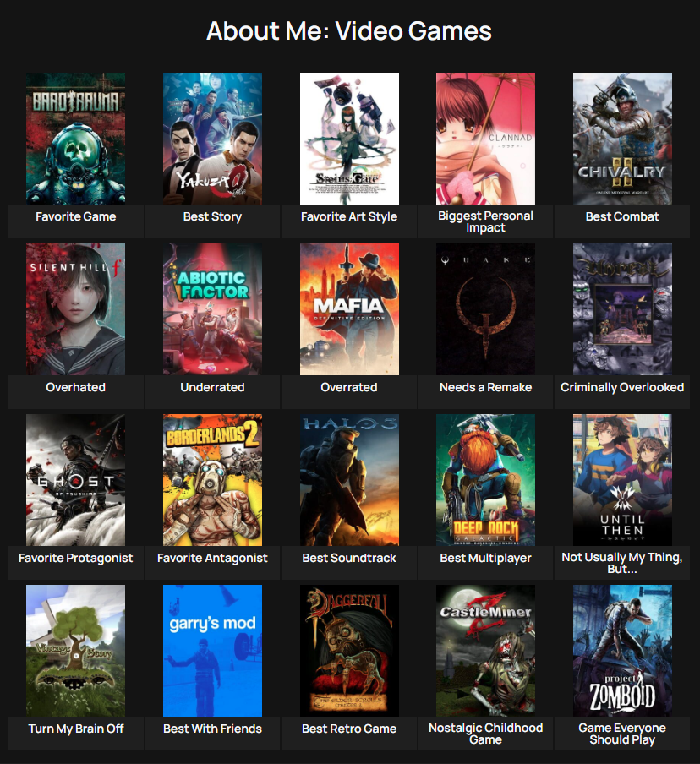Open the Halo 3 cover image
The image size is (700, 764).
[349, 480]
